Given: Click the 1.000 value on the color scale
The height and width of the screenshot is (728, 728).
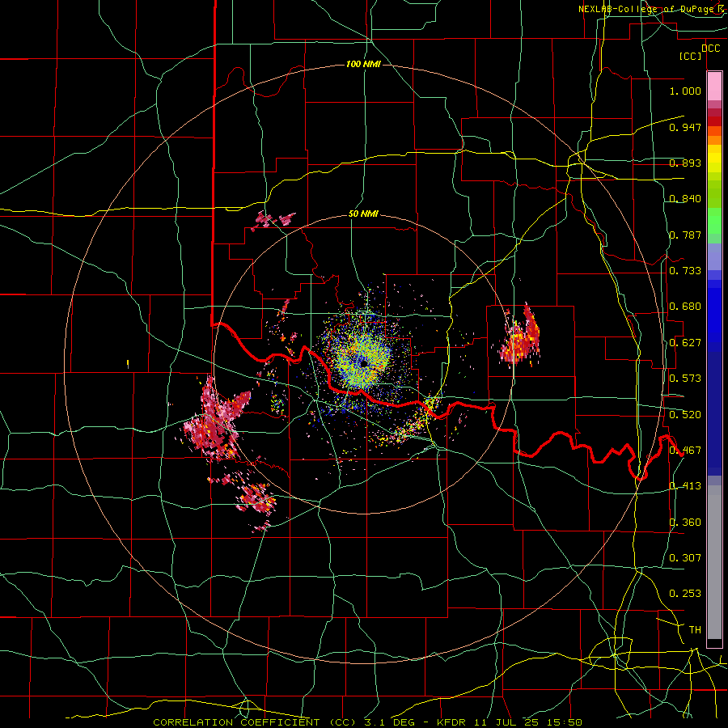Looking at the screenshot, I should [685, 91].
